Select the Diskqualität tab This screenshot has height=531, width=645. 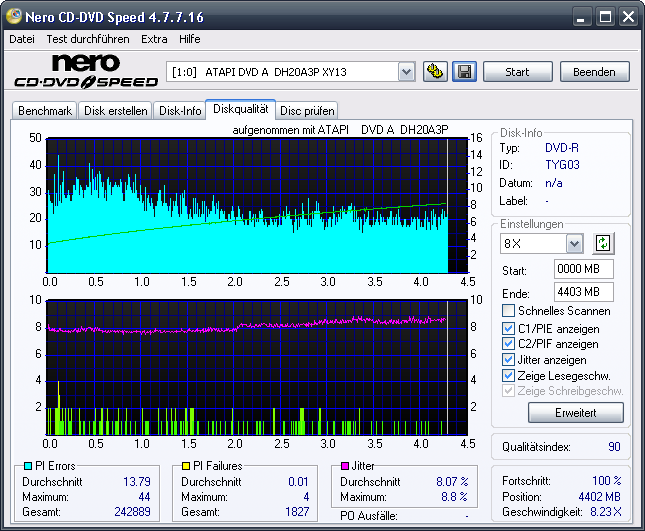click(241, 109)
